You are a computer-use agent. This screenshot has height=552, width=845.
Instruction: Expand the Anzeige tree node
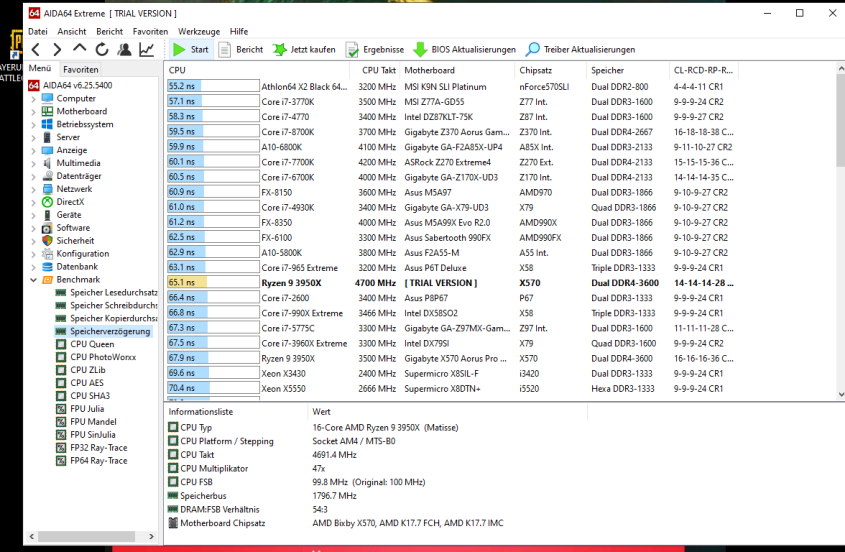point(33,150)
